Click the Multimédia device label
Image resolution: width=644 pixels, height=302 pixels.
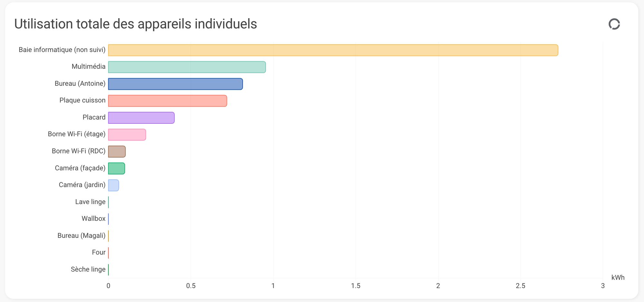point(88,67)
